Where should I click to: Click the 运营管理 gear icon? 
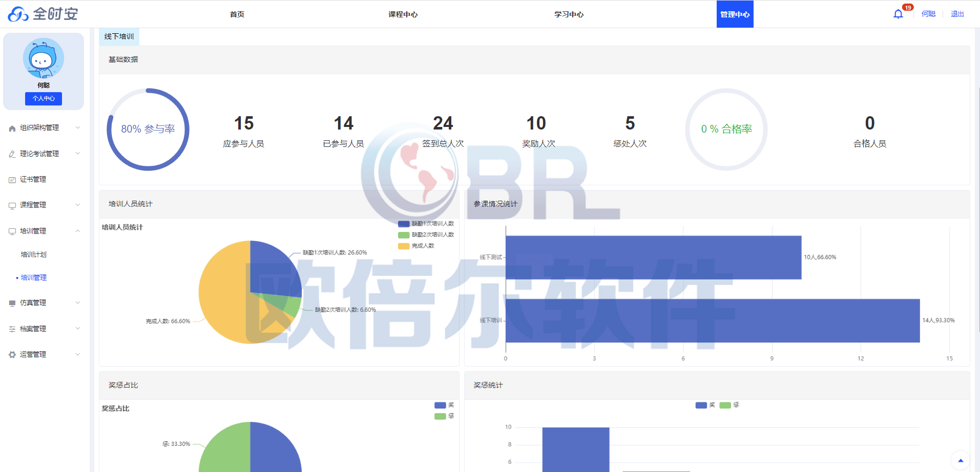coord(12,354)
